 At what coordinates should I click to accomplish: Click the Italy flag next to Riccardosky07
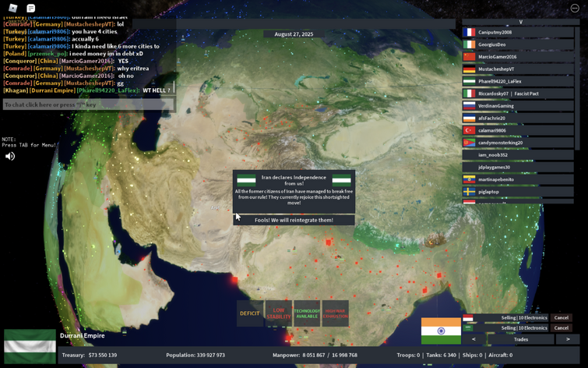[469, 94]
